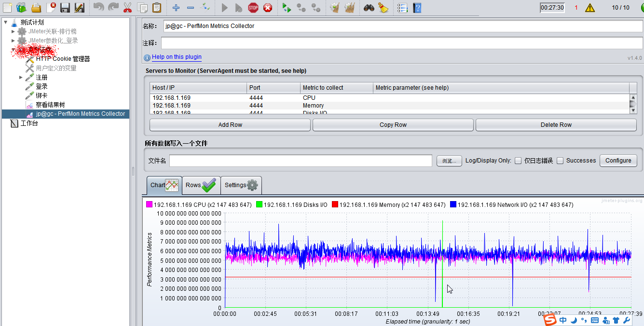Screen dimensions: 644x326
Task: Click the Remote Stop All icon
Action: coord(301,7)
